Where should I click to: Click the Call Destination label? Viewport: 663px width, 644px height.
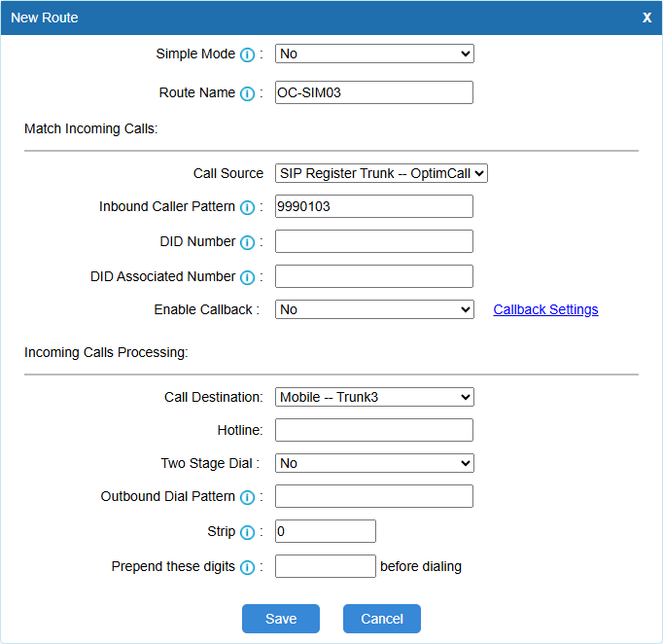coord(214,397)
